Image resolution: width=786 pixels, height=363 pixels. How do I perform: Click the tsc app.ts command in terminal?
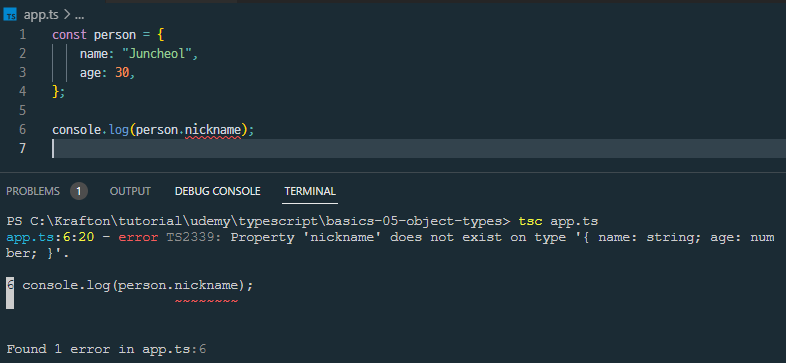tap(558, 221)
